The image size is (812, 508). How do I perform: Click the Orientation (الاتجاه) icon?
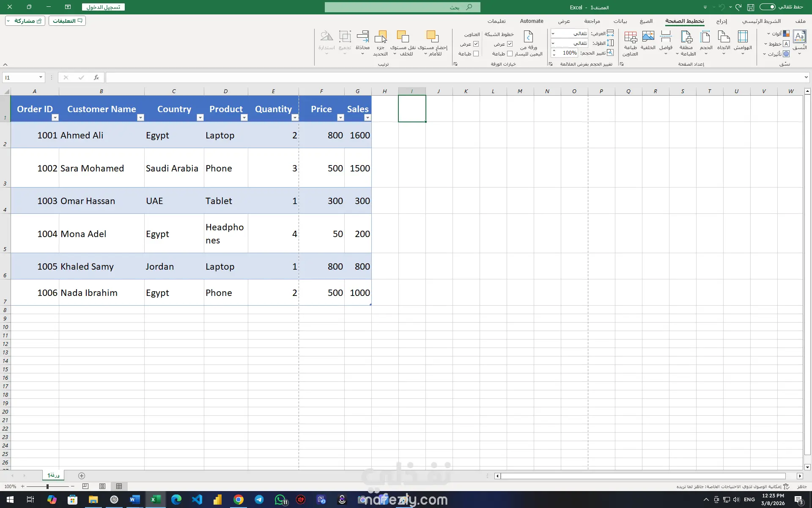click(724, 37)
